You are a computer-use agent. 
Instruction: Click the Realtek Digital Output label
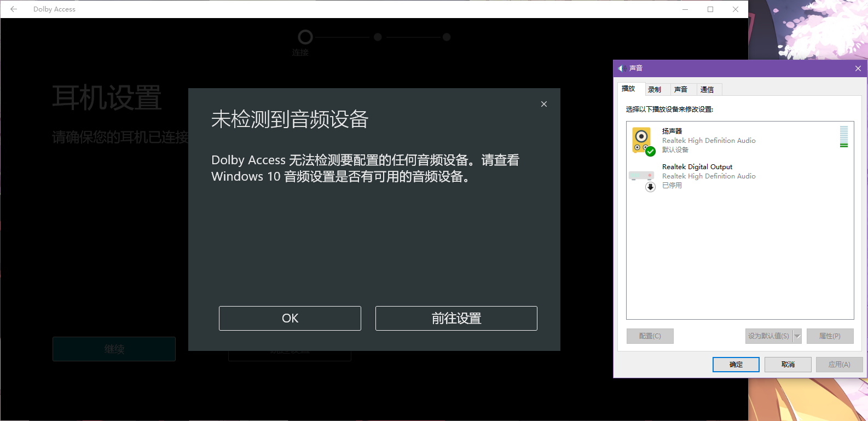(697, 166)
